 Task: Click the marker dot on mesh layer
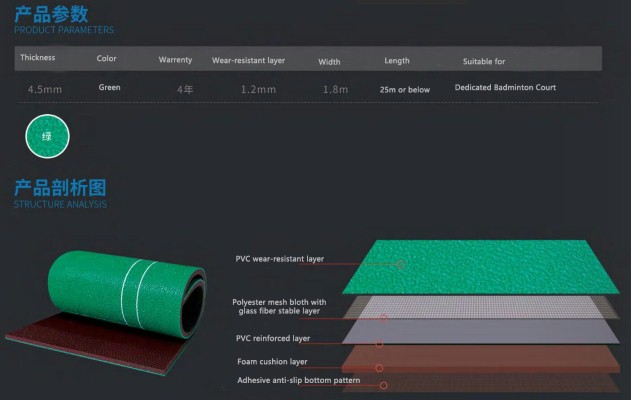384,318
